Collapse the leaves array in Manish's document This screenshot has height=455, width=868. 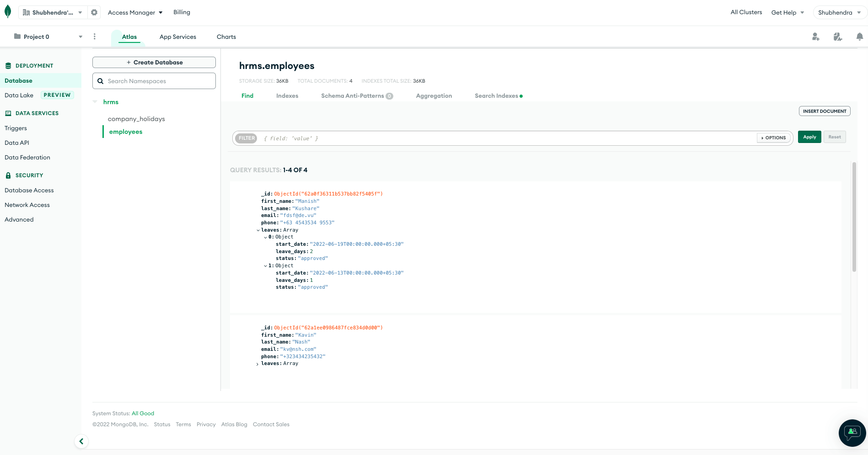click(258, 230)
